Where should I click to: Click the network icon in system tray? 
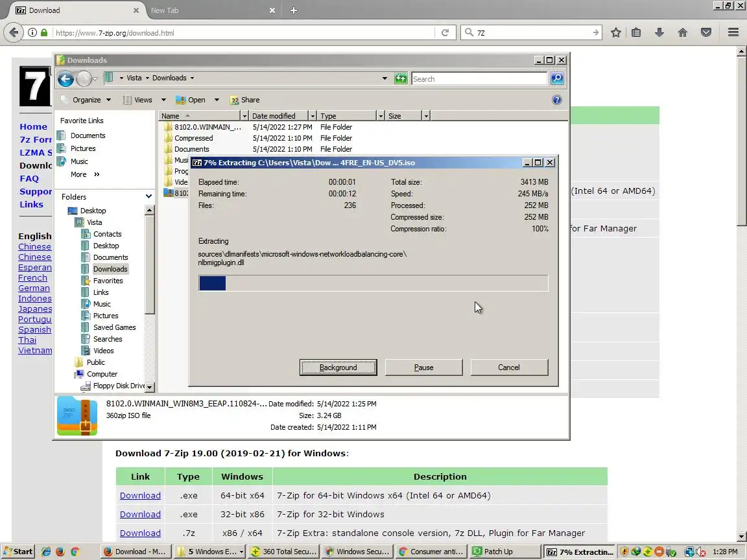[689, 552]
